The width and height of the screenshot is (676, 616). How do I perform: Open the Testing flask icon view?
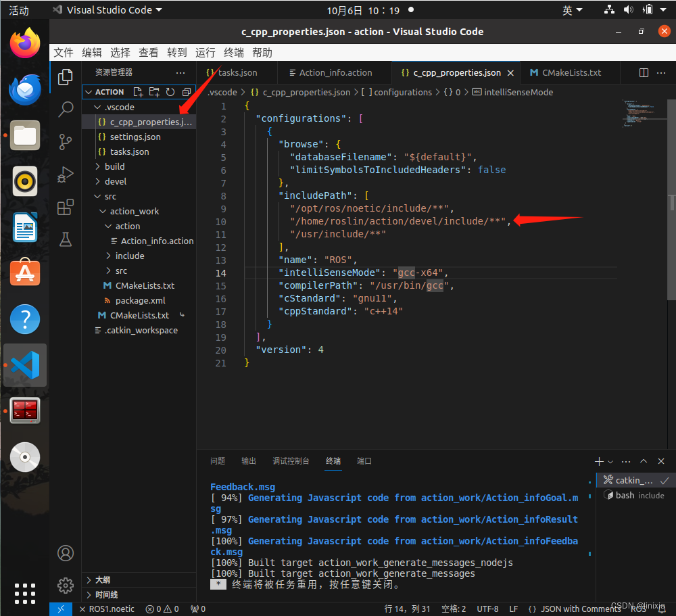(x=66, y=239)
